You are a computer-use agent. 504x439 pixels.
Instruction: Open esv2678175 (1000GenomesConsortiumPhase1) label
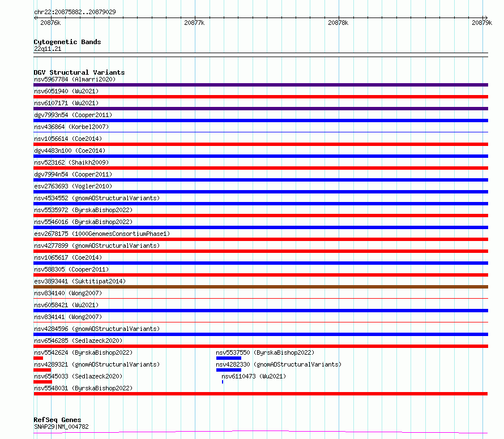pos(102,234)
